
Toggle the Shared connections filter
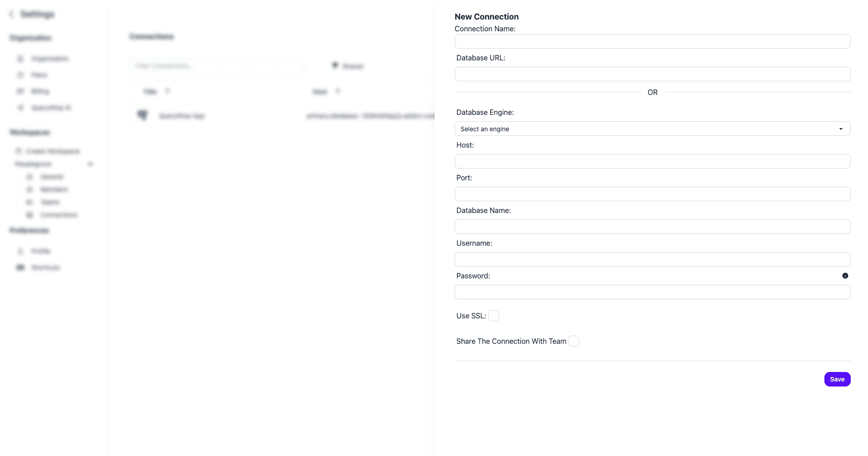coord(348,66)
